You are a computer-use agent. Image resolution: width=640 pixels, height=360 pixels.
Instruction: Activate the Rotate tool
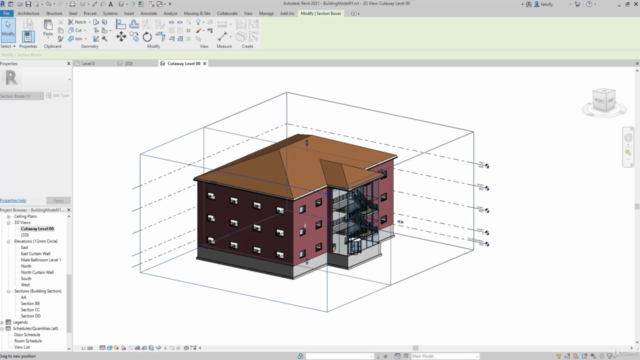coord(147,37)
